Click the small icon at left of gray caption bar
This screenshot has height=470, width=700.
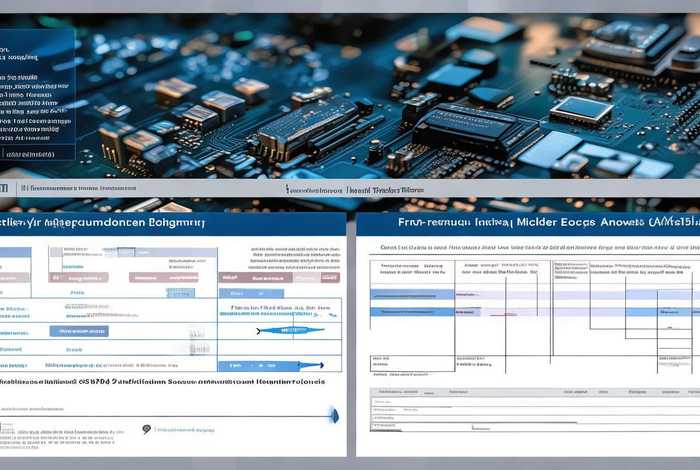tap(4, 187)
